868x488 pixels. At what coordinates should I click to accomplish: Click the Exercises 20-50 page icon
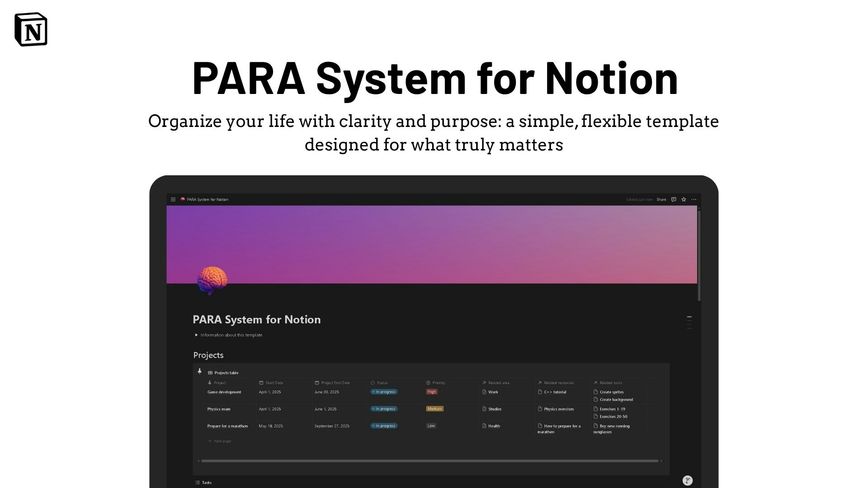595,417
